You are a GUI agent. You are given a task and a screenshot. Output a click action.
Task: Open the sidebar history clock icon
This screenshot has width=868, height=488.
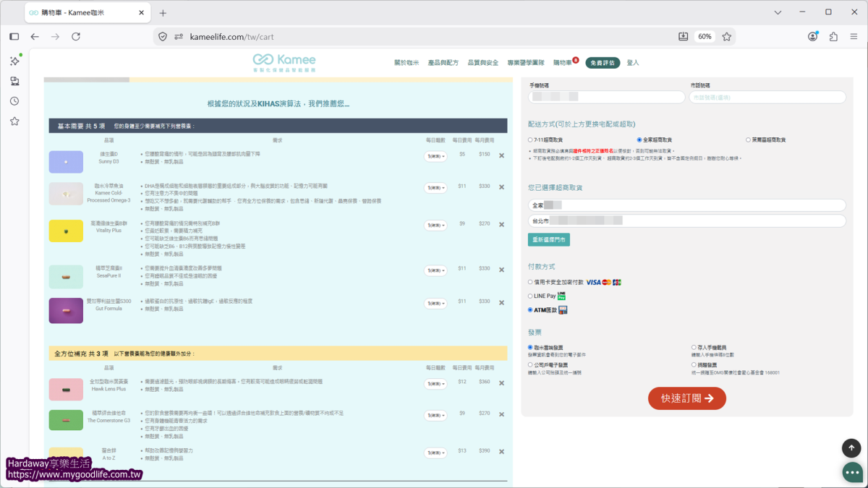14,101
